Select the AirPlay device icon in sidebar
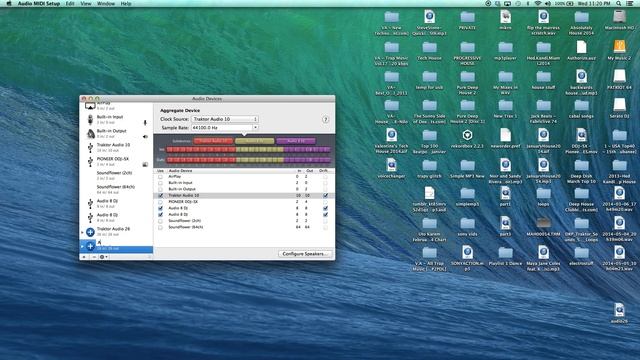The height and width of the screenshot is (360, 640). [90, 106]
